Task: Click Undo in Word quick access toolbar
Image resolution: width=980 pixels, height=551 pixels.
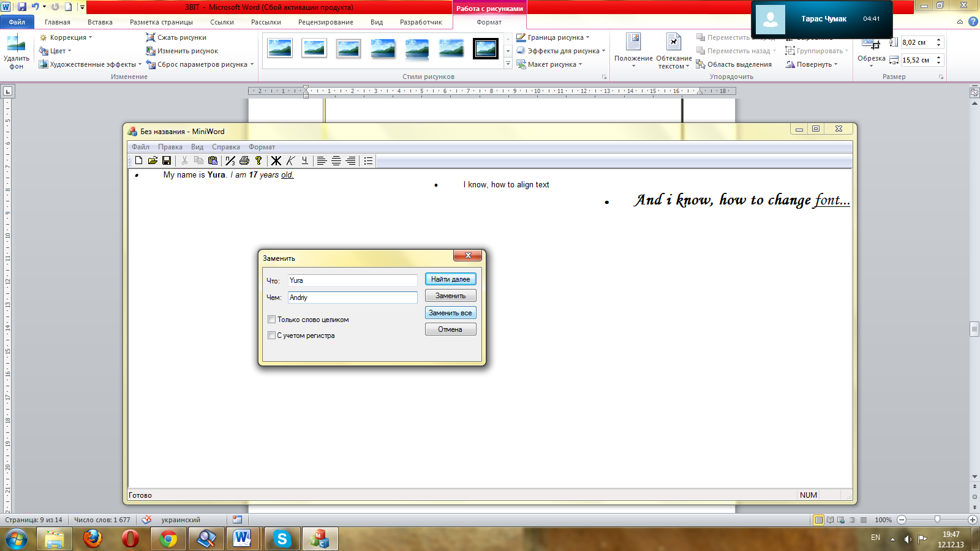Action: (x=36, y=7)
